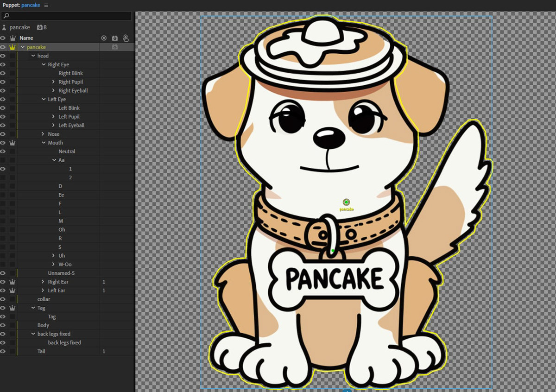The width and height of the screenshot is (556, 392).
Task: Select the Body layer row
Action: tap(43, 325)
